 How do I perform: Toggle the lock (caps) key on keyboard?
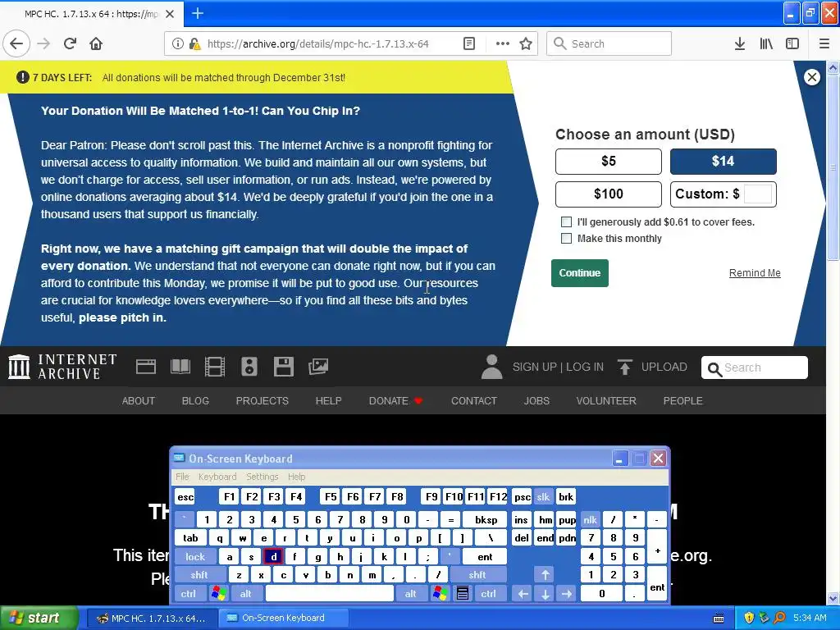tap(195, 557)
